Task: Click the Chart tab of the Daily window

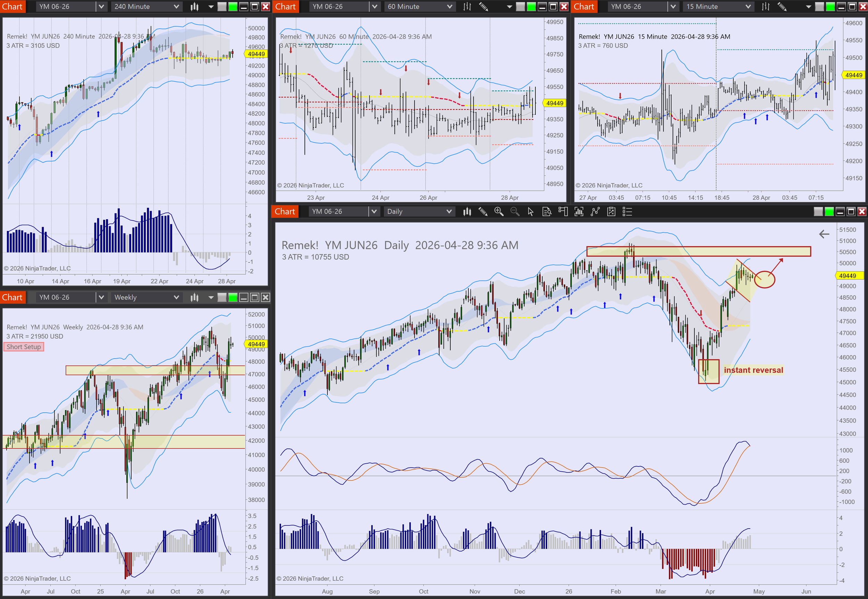Action: pos(285,212)
